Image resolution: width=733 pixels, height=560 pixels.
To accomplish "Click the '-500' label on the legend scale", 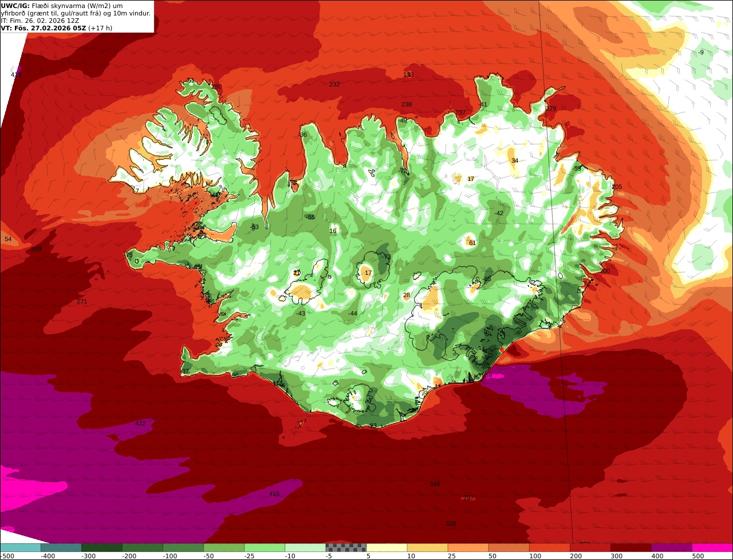I will [7, 556].
